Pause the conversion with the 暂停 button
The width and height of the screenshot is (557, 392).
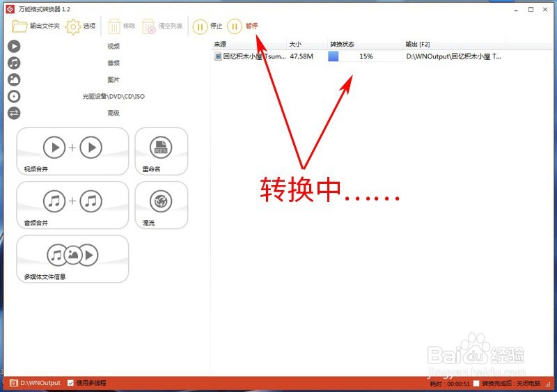click(242, 26)
